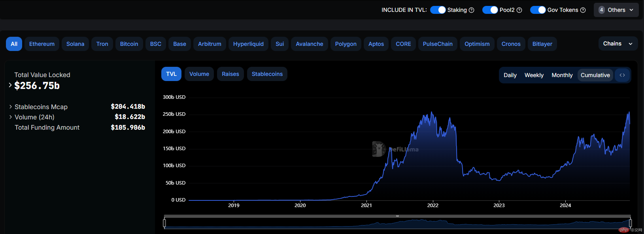644x234 pixels.
Task: Expand the Stablecoins Mcap row
Action: 11,107
